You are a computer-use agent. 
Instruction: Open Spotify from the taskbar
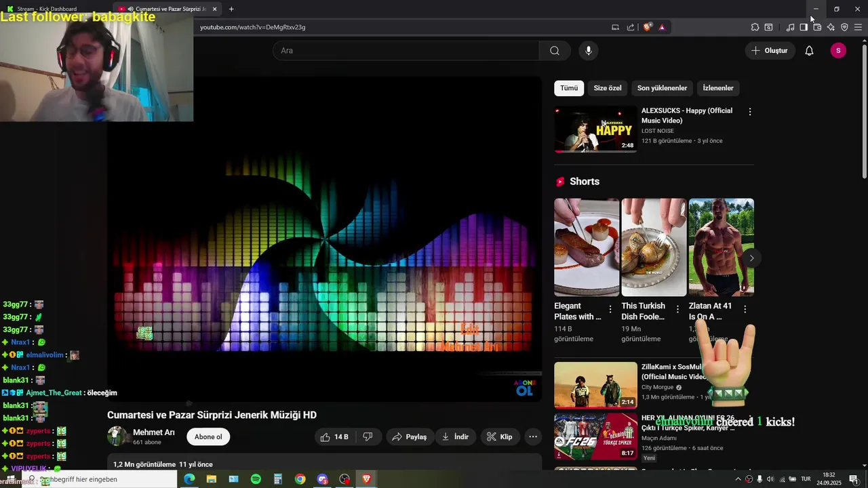256,479
